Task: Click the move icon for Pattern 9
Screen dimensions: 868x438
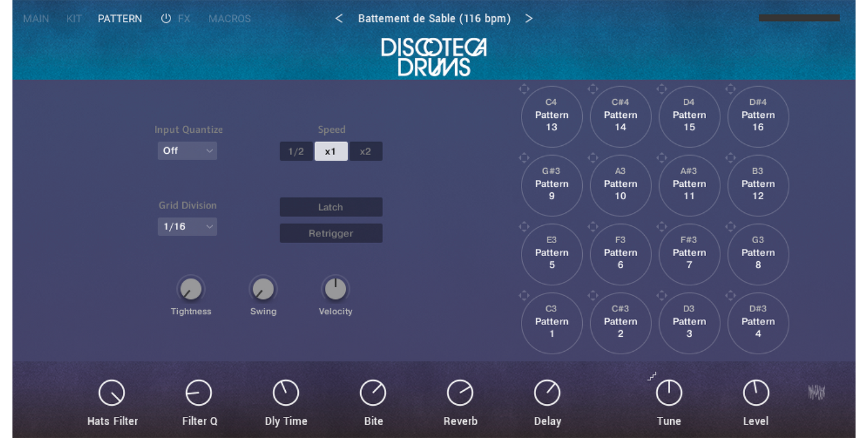Action: (524, 158)
